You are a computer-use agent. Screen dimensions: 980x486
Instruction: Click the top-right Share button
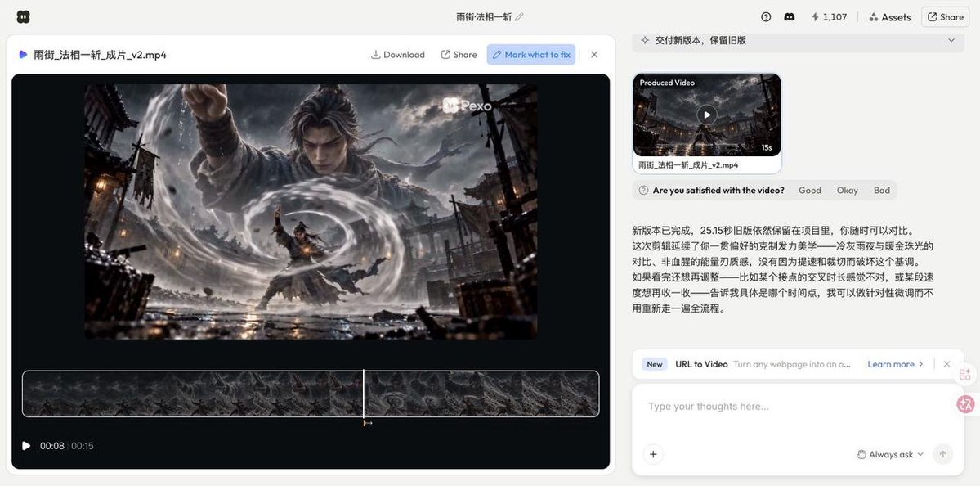tap(945, 17)
